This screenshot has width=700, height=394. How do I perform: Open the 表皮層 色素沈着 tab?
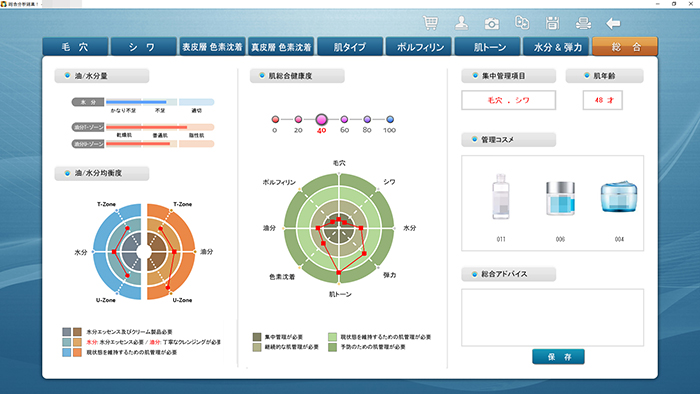click(212, 47)
